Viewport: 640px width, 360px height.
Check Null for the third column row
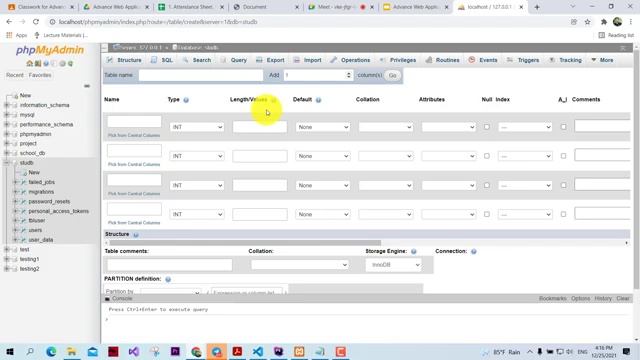pos(487,185)
